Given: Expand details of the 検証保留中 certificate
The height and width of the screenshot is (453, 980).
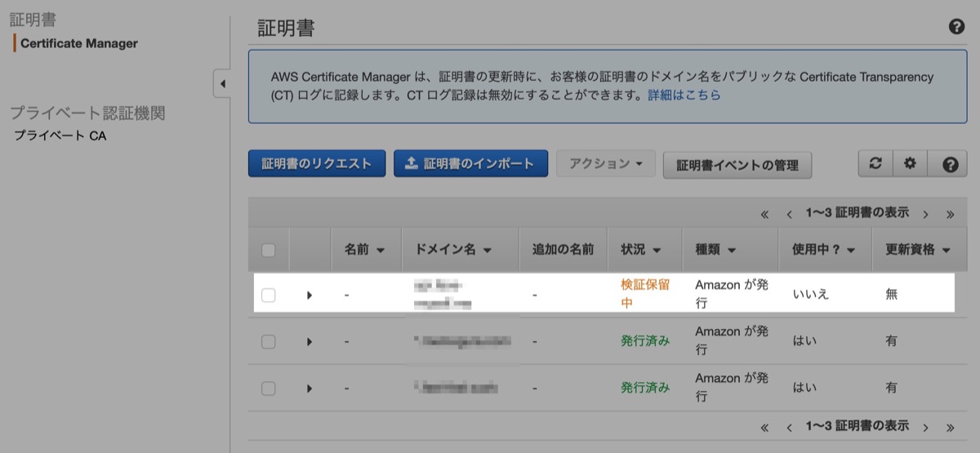Looking at the screenshot, I should click(x=310, y=295).
